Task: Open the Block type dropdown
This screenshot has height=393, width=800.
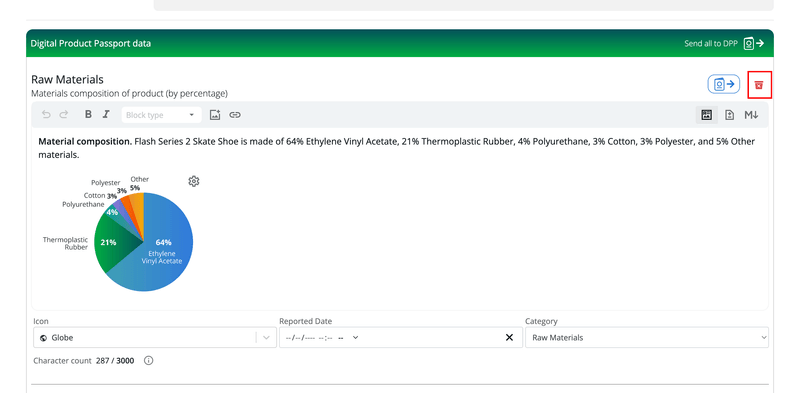Action: point(161,115)
